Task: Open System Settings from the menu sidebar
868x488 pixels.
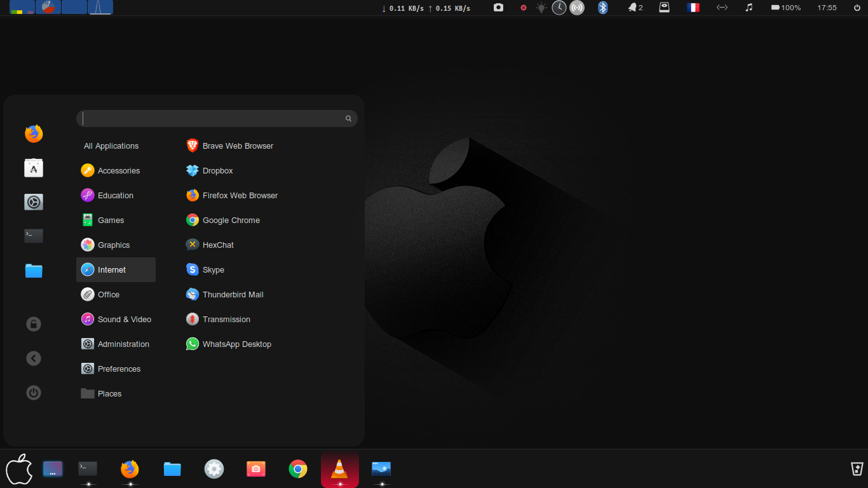Action: coord(34,202)
